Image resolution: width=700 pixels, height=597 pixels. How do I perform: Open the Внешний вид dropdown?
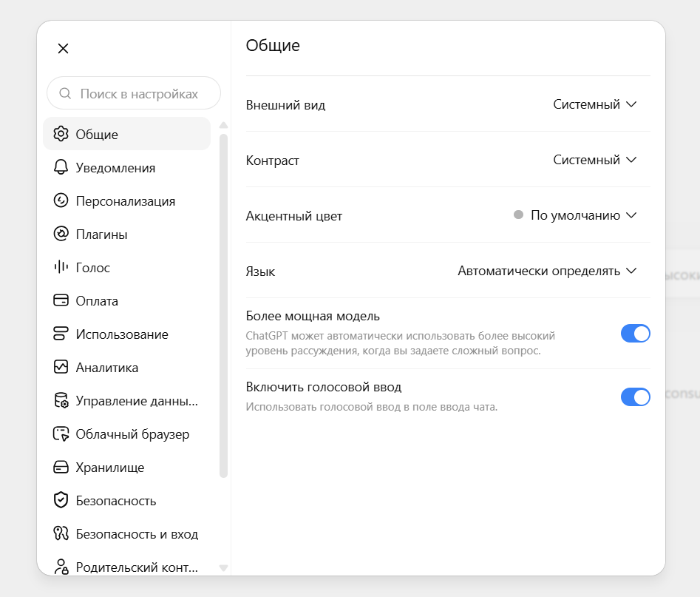594,104
